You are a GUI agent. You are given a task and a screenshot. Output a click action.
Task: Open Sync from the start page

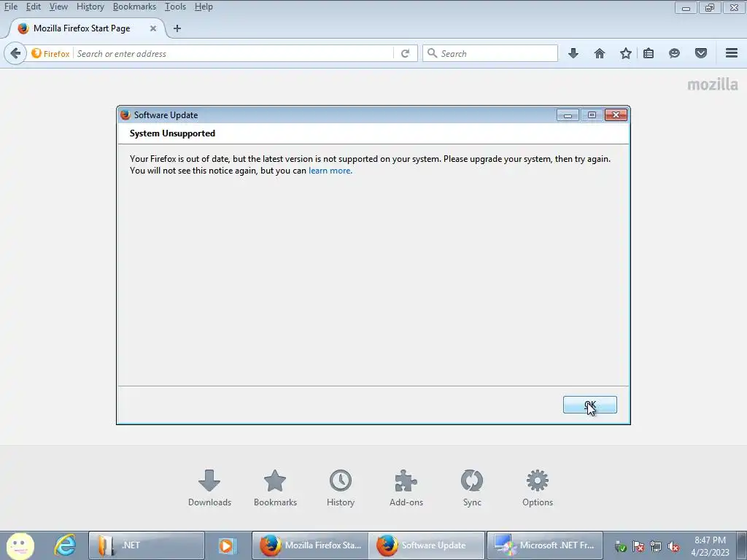472,488
